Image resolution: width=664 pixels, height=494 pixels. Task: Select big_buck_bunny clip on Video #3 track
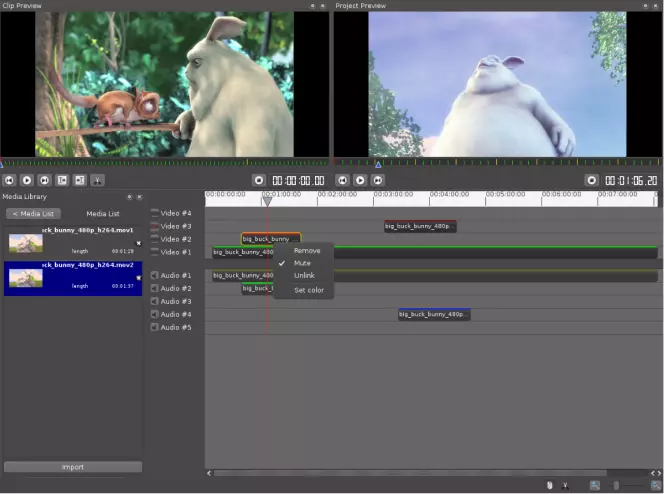[x=420, y=226]
